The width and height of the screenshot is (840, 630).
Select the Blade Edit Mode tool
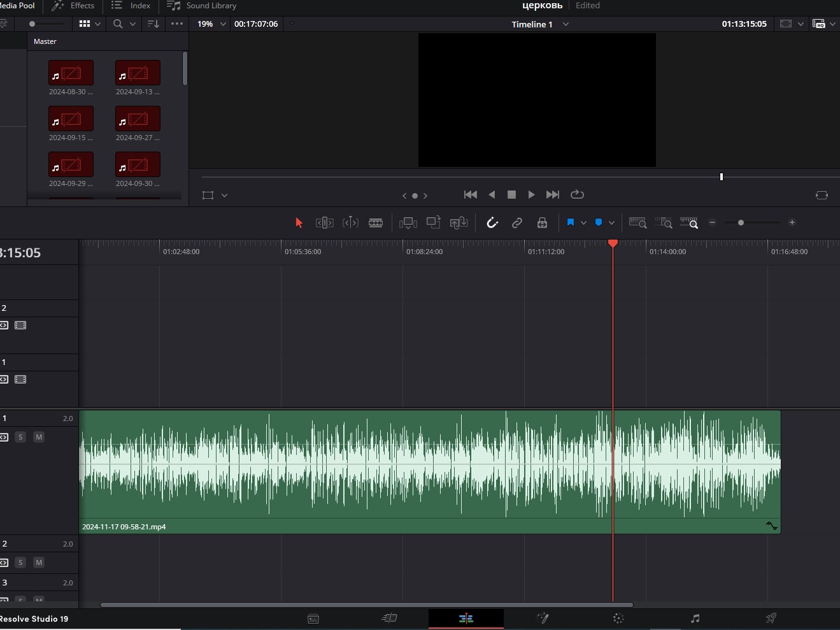(x=376, y=222)
